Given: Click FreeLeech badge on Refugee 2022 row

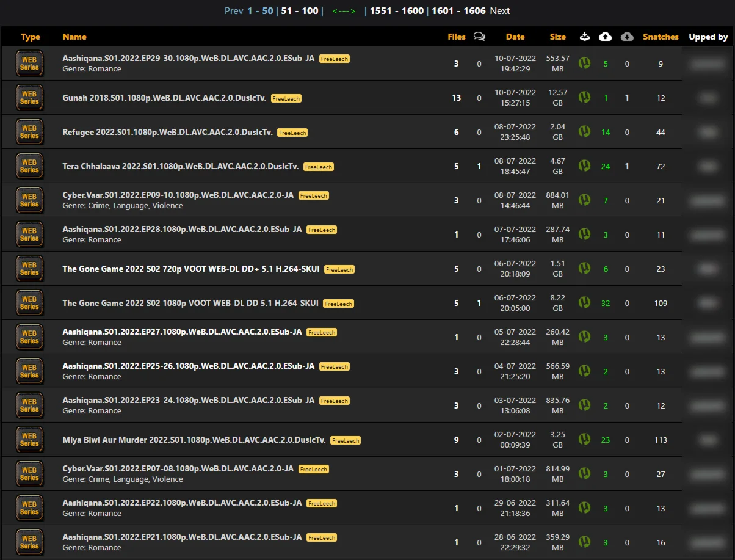Looking at the screenshot, I should (x=292, y=133).
